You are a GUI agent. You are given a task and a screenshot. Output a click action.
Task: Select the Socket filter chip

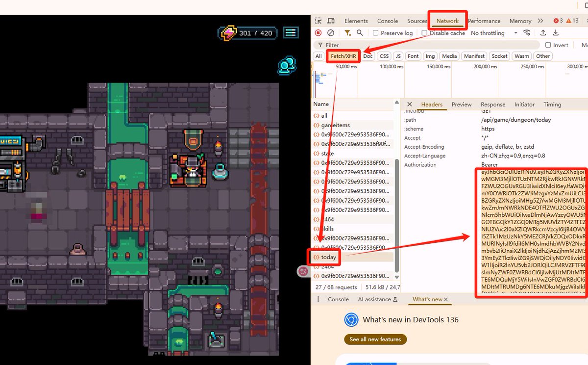coord(499,56)
